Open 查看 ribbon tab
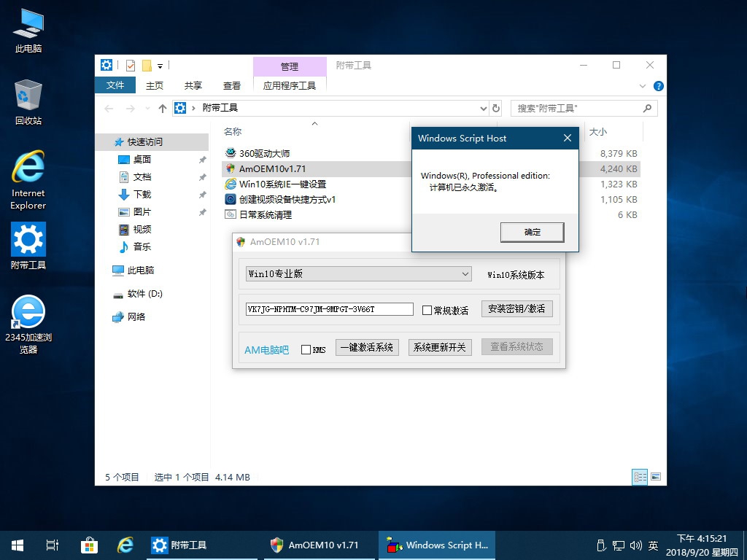 coord(232,86)
